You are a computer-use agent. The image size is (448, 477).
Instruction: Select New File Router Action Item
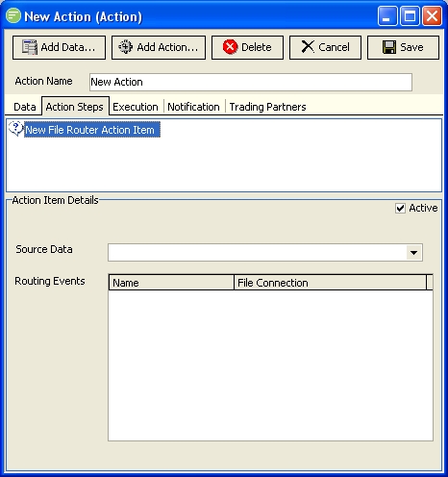pos(92,130)
